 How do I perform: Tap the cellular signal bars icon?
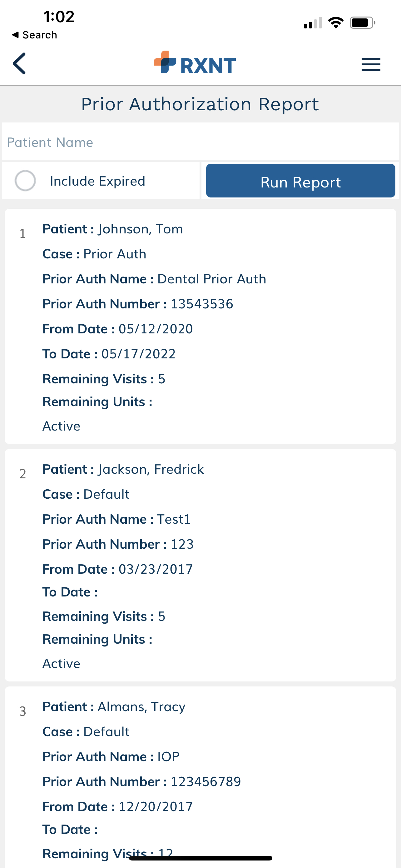tap(313, 23)
